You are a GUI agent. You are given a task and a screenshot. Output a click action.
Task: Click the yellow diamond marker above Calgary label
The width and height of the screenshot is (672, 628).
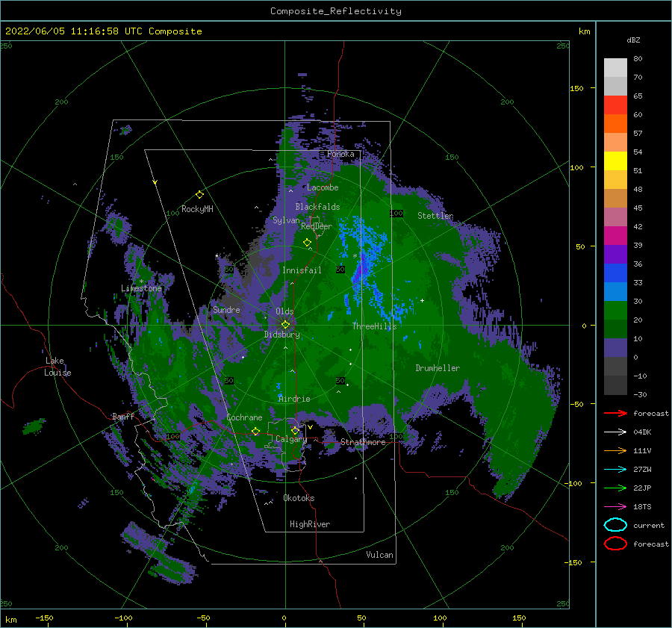[295, 430]
